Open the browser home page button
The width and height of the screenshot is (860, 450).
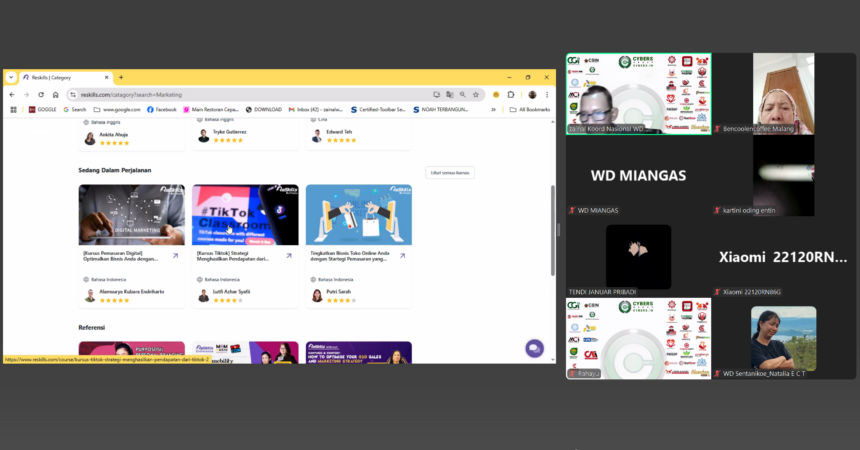pyautogui.click(x=55, y=94)
